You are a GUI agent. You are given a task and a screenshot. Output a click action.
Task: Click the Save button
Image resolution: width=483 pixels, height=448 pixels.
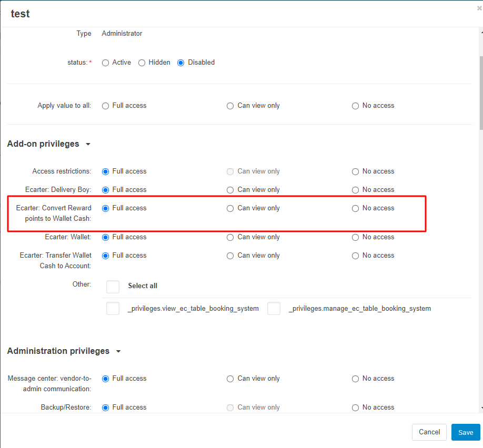click(x=466, y=432)
